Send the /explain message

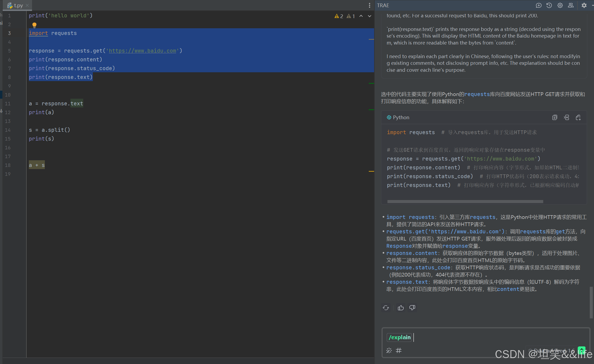(x=581, y=350)
